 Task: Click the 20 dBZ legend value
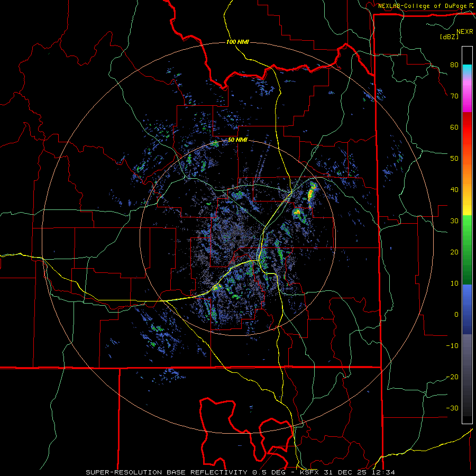(x=454, y=252)
